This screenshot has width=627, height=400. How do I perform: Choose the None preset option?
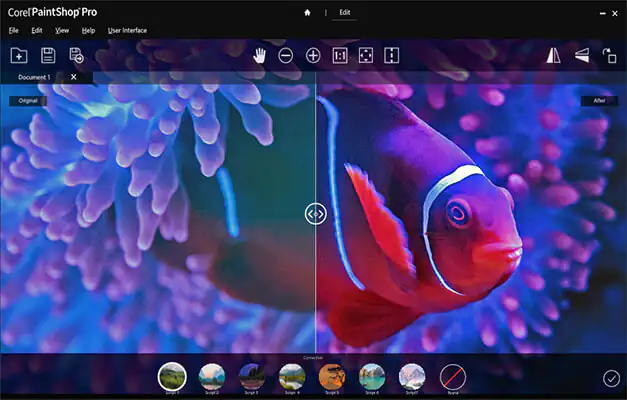[452, 375]
